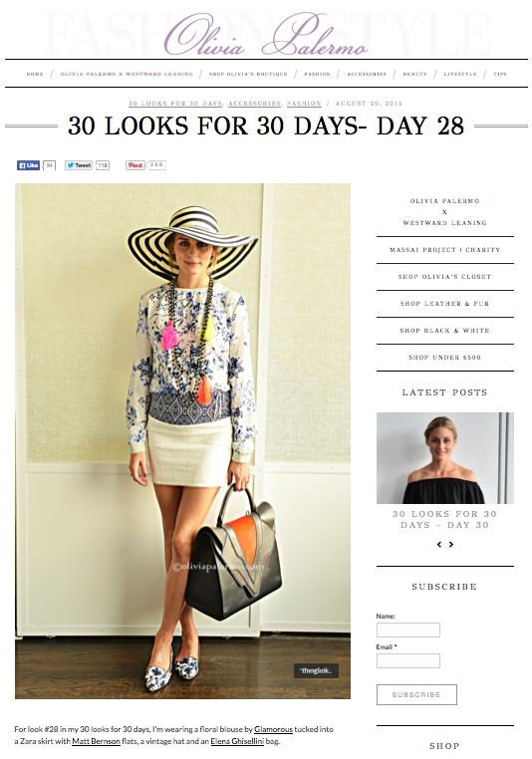Open the Fashion menu item
The image size is (532, 759).
point(317,74)
